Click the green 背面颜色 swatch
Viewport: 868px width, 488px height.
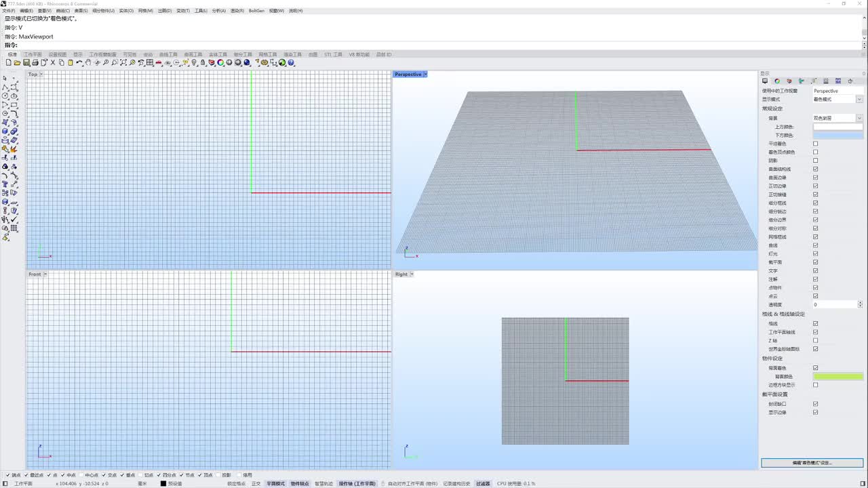(838, 376)
